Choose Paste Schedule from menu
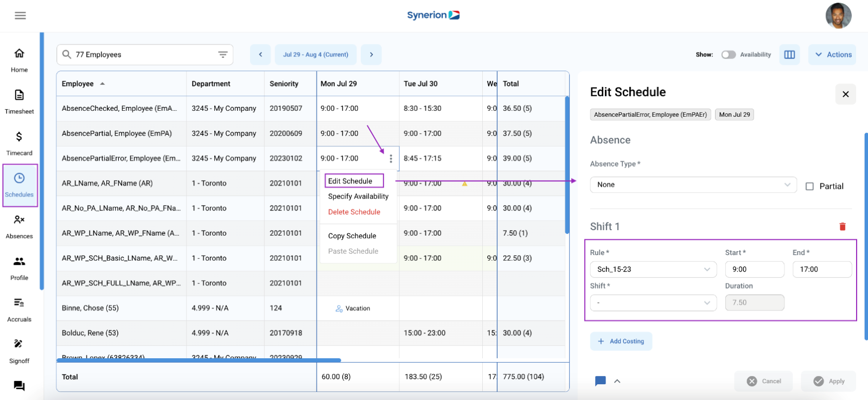This screenshot has width=868, height=400. [353, 251]
